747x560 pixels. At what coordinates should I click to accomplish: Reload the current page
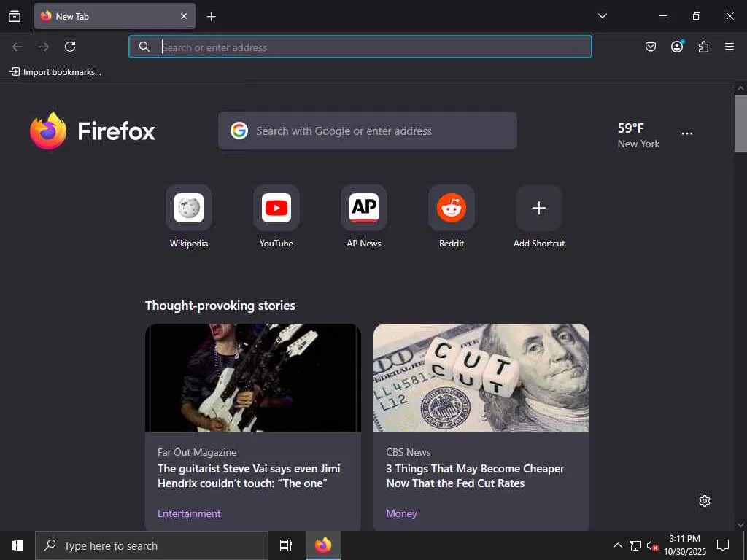tap(70, 47)
